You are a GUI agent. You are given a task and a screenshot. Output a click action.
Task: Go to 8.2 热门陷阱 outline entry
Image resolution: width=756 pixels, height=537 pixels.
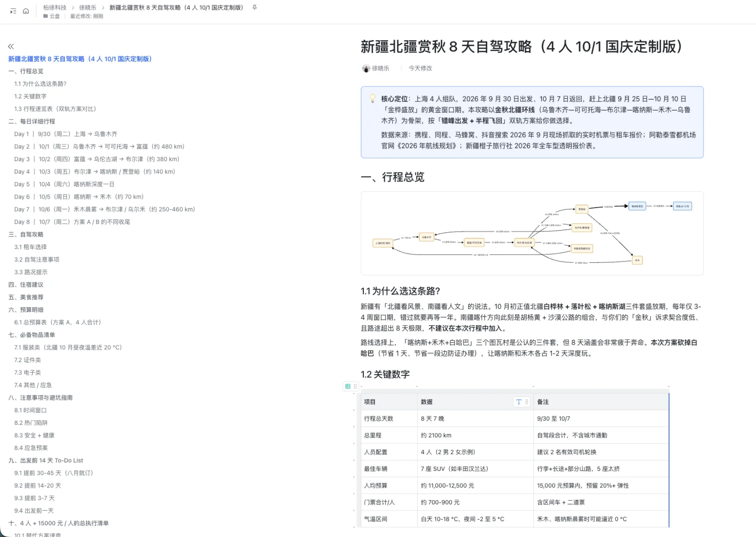pos(31,423)
